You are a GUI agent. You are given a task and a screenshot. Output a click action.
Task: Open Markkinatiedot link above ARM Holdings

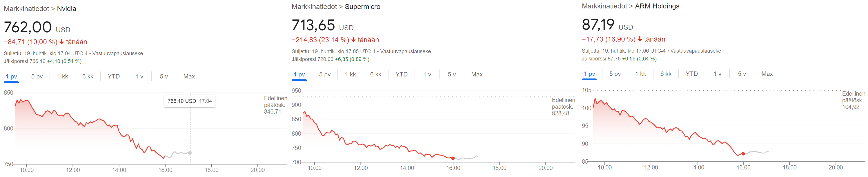[604, 6]
